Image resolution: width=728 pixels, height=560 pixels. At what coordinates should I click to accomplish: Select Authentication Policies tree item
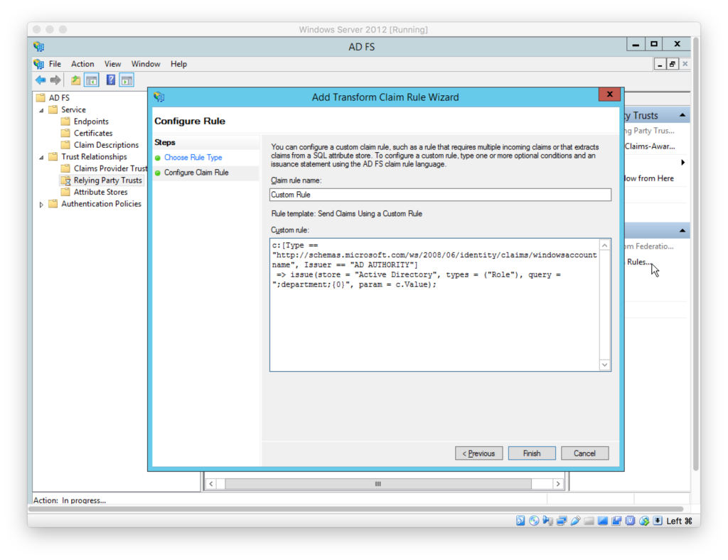pos(101,204)
